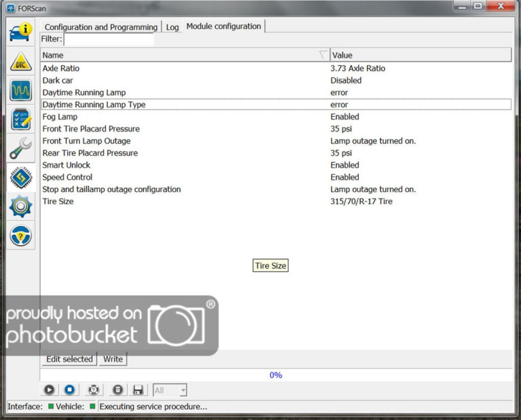Screen dimensions: 521x420
Task: Maximize the FORScan window
Action: (x=478, y=6)
